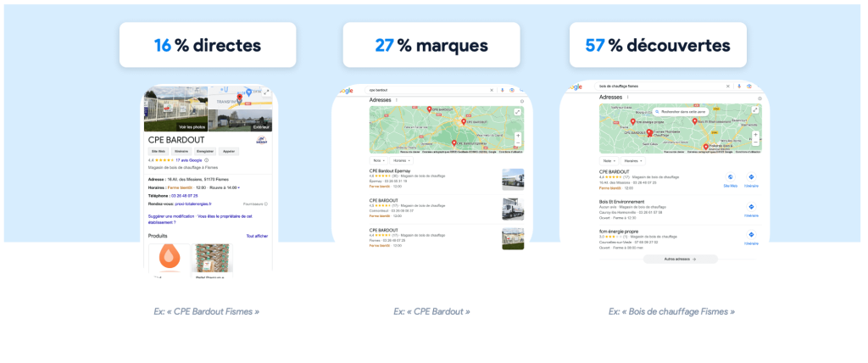Click the '57 % découvertes' heading card
Viewport: 868px width, 363px height.
pyautogui.click(x=658, y=45)
